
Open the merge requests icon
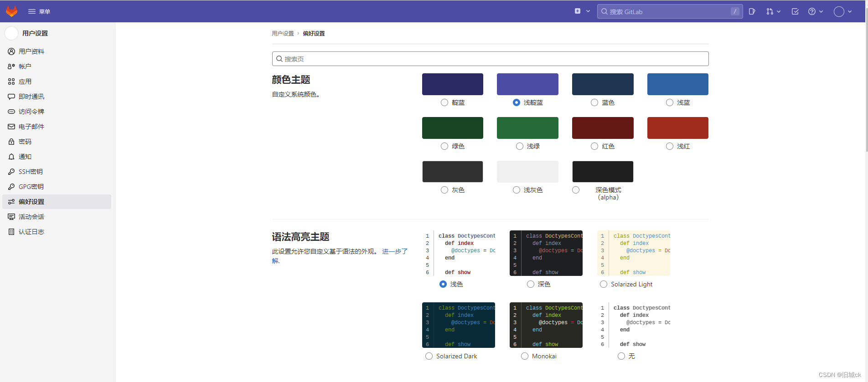point(770,11)
